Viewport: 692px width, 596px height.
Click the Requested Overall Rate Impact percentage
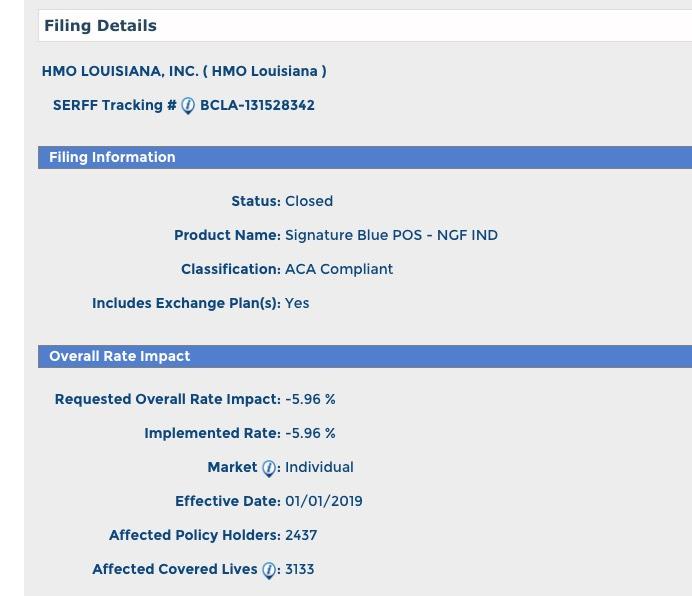click(x=310, y=399)
